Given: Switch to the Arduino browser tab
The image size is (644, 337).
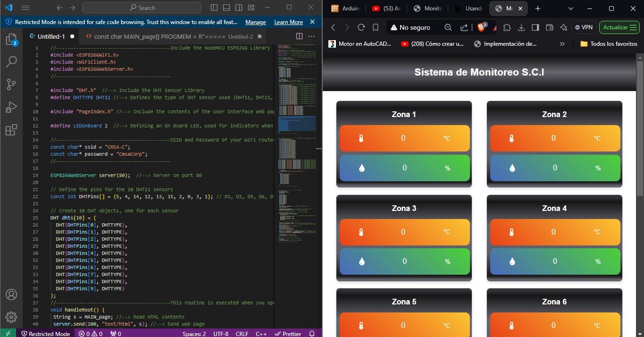Looking at the screenshot, I should (348, 8).
